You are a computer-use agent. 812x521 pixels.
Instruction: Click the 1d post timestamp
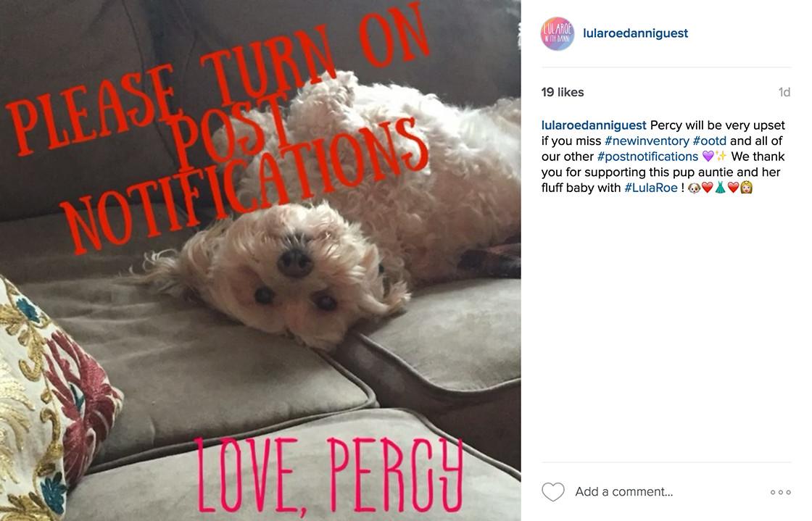pos(784,92)
